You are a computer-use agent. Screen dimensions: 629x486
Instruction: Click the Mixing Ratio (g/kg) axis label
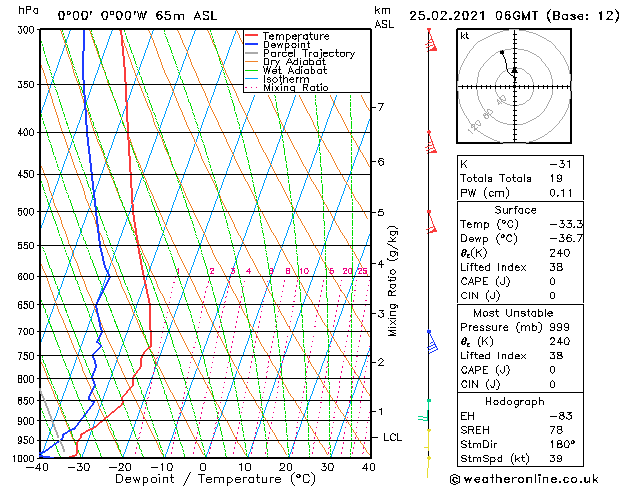coord(392,281)
